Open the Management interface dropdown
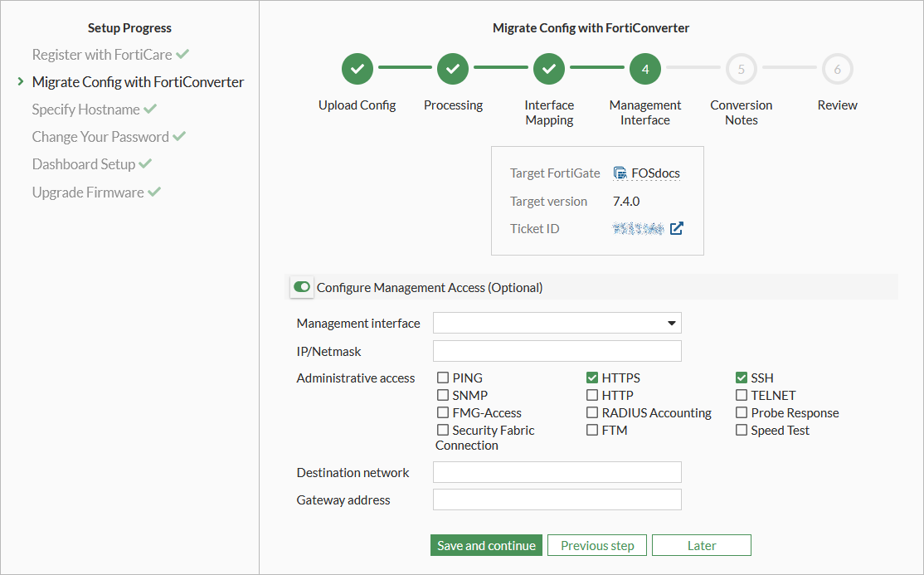The width and height of the screenshot is (924, 575). pyautogui.click(x=557, y=323)
